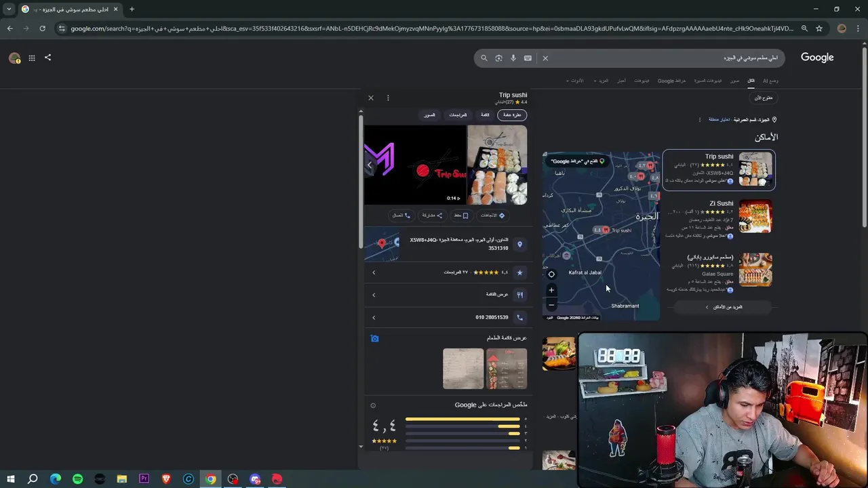The height and width of the screenshot is (488, 868).
Task: Open the Brave browser from the taskbar
Action: tap(166, 479)
